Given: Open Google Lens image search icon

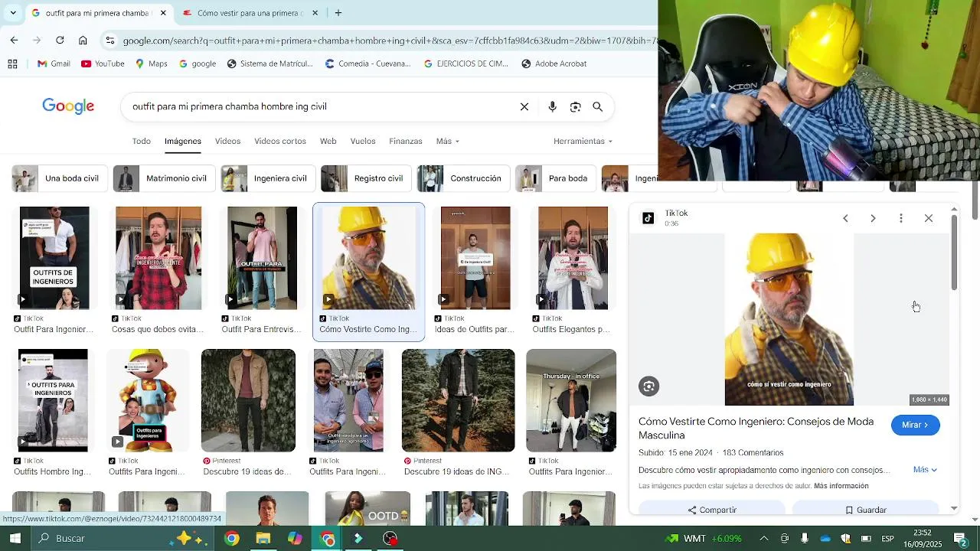Looking at the screenshot, I should point(575,107).
